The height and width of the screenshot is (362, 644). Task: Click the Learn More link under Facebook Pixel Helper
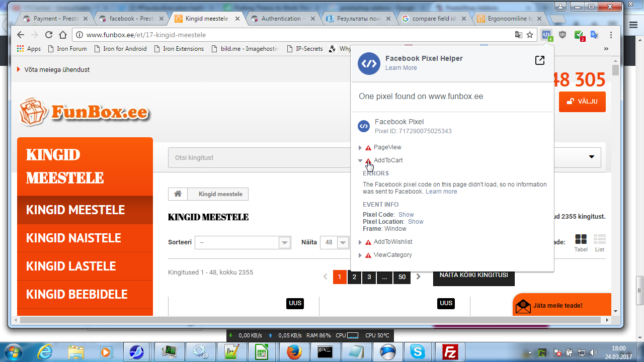pyautogui.click(x=401, y=68)
